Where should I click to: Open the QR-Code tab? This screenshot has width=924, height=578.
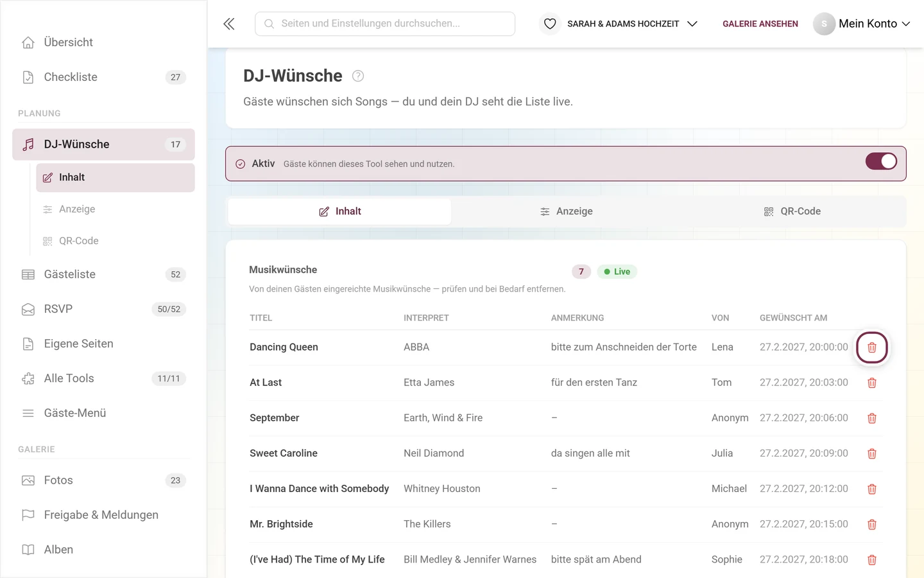point(792,211)
